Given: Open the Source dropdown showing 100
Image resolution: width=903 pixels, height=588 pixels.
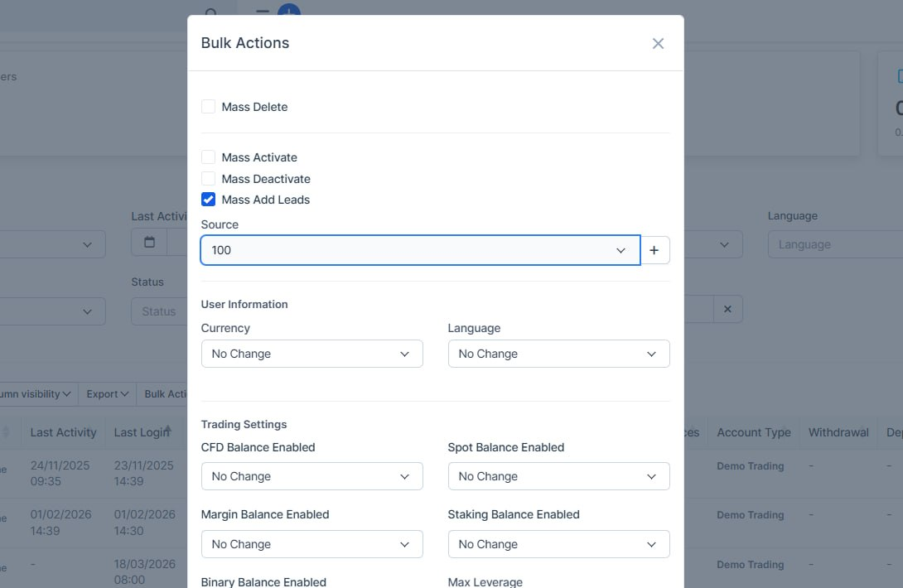Looking at the screenshot, I should pyautogui.click(x=419, y=250).
